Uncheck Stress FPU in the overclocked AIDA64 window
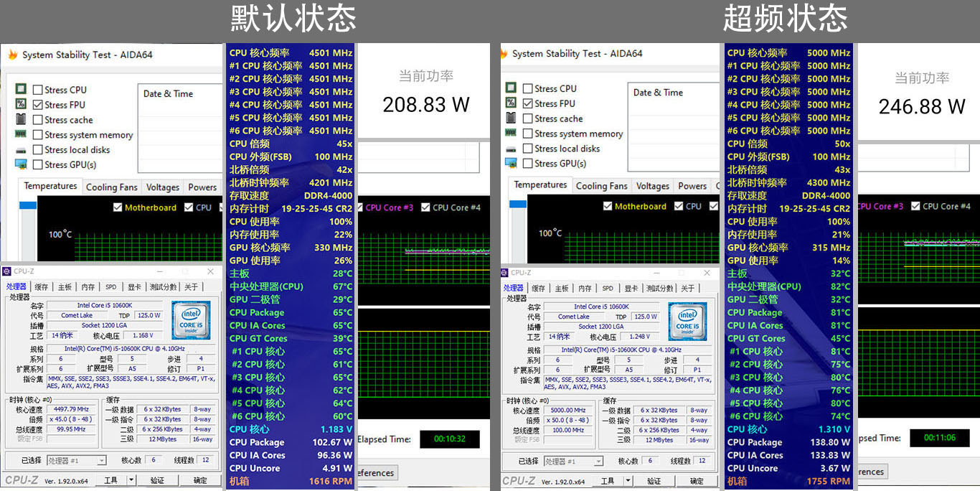This screenshot has height=491, width=980. (x=528, y=103)
